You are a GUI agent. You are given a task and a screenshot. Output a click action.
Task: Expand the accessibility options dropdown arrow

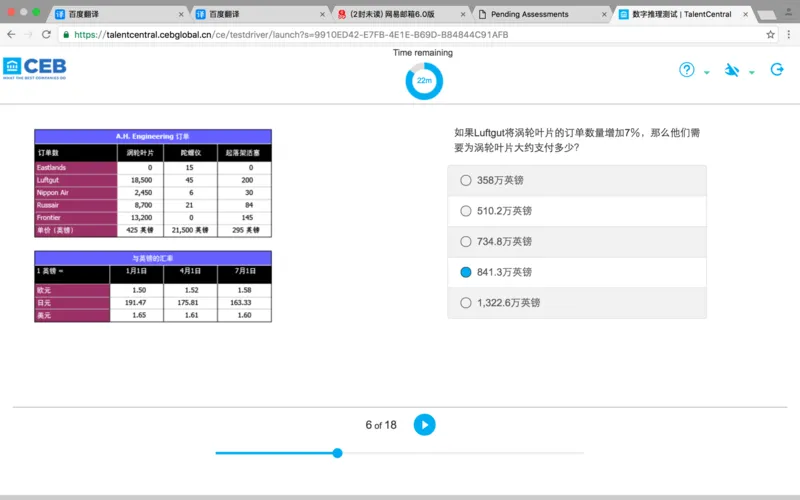pos(752,72)
